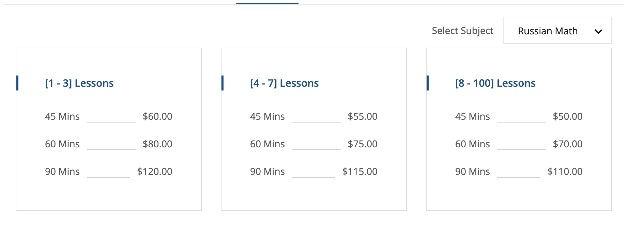644x228 pixels.
Task: Open the Russian Math subject dropdown
Action: [x=557, y=31]
